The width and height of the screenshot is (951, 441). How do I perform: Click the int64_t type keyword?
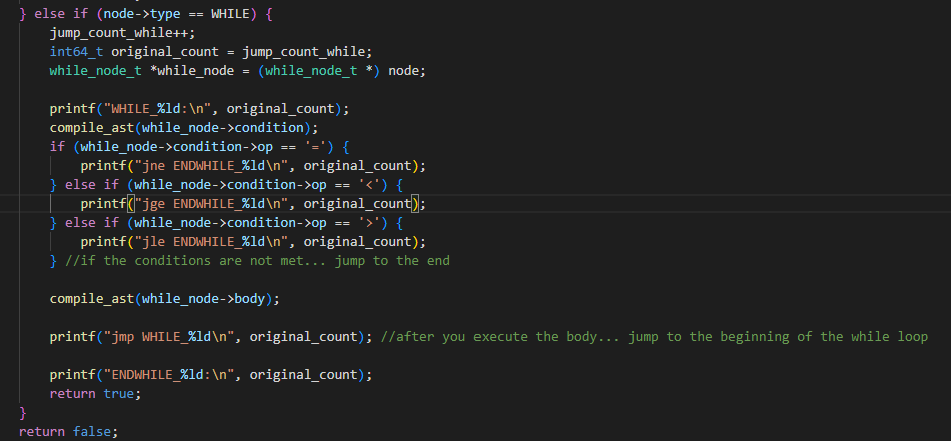(x=77, y=52)
